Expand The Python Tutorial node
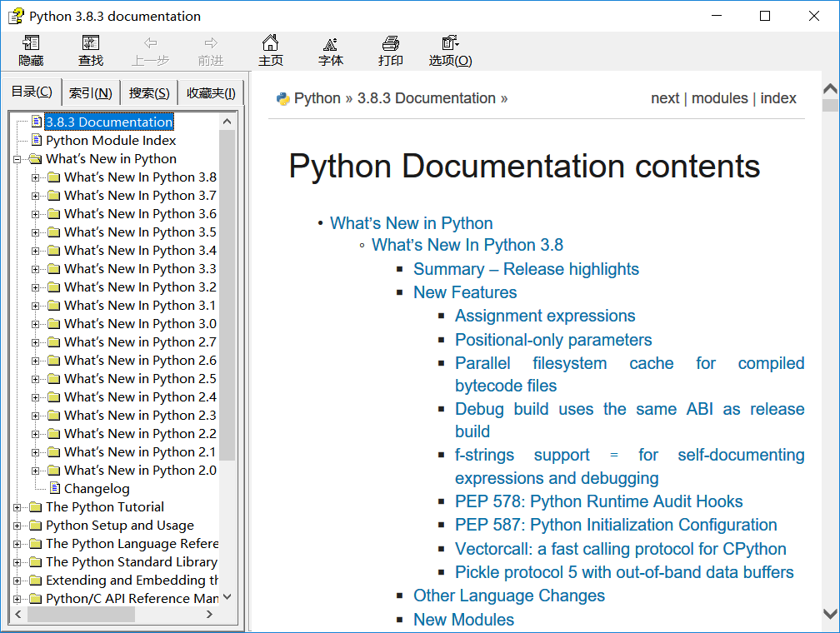840x633 pixels. pos(17,507)
